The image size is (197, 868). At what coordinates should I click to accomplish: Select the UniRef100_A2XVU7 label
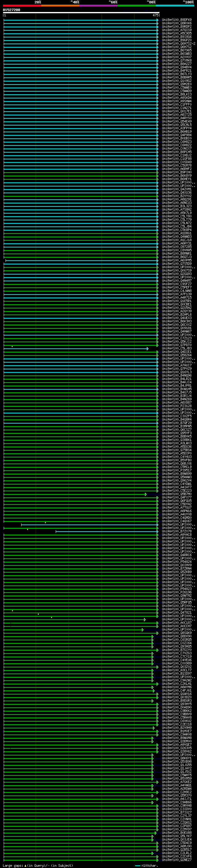click(177, 57)
